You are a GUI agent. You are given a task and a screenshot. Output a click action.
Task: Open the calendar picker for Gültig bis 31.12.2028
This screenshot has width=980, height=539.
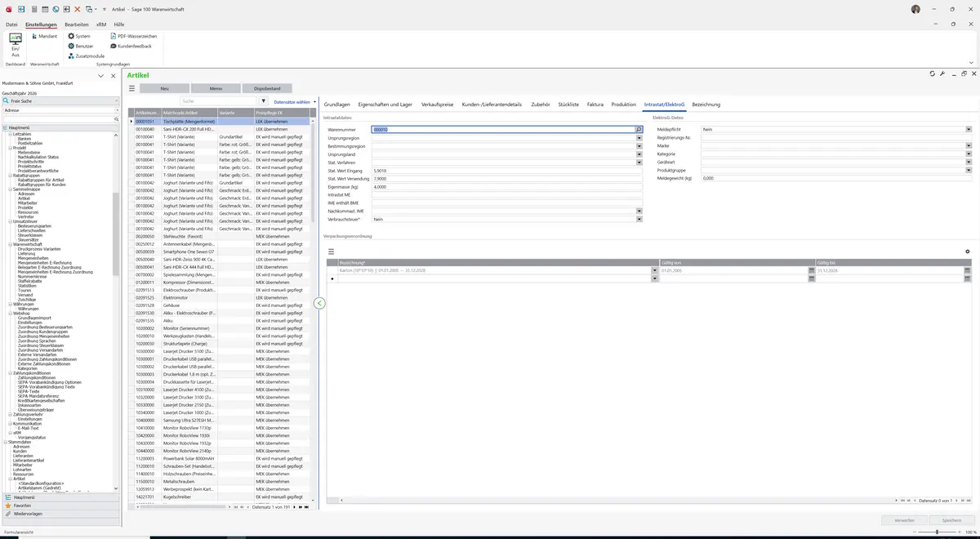967,270
